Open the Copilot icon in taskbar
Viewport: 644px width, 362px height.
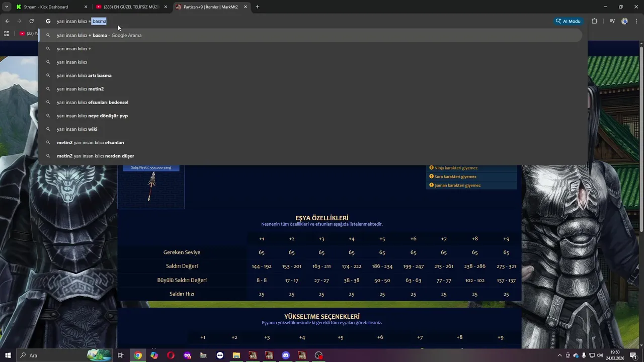pyautogui.click(x=154, y=355)
